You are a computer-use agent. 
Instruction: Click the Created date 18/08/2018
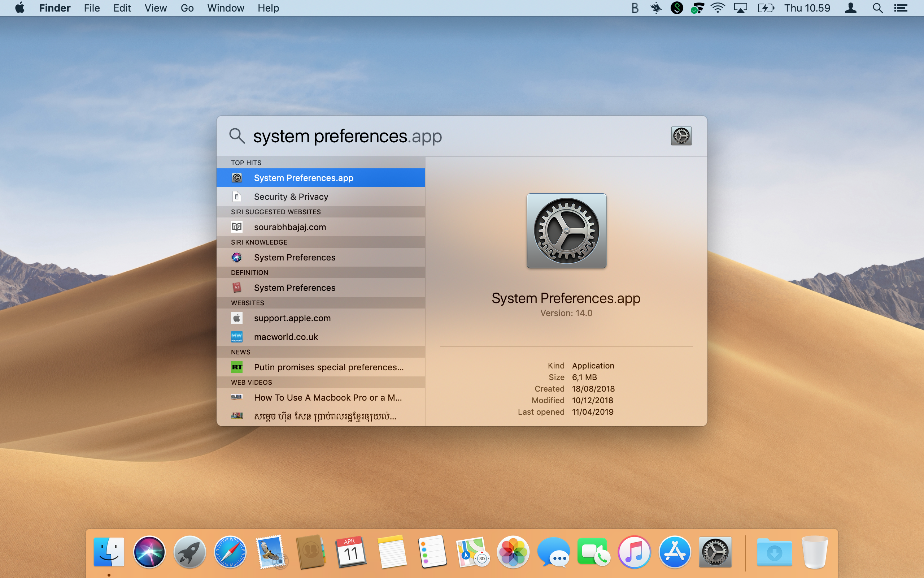point(593,389)
